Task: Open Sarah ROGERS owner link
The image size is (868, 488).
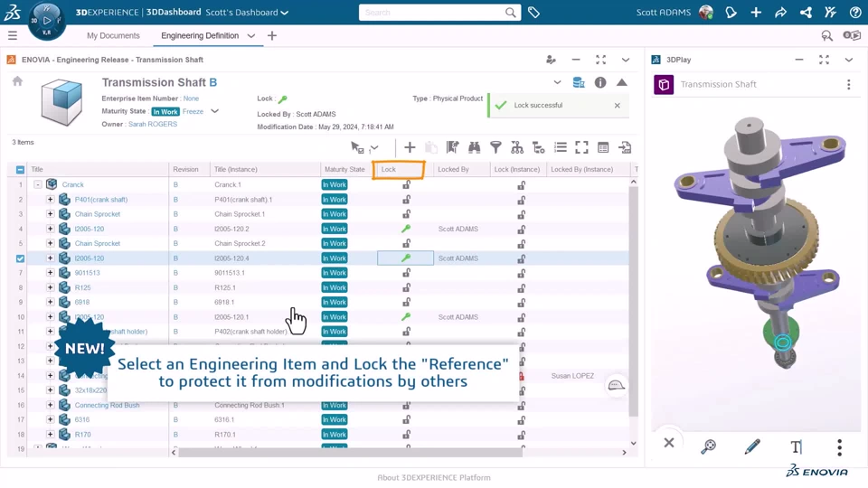Action: [x=153, y=124]
